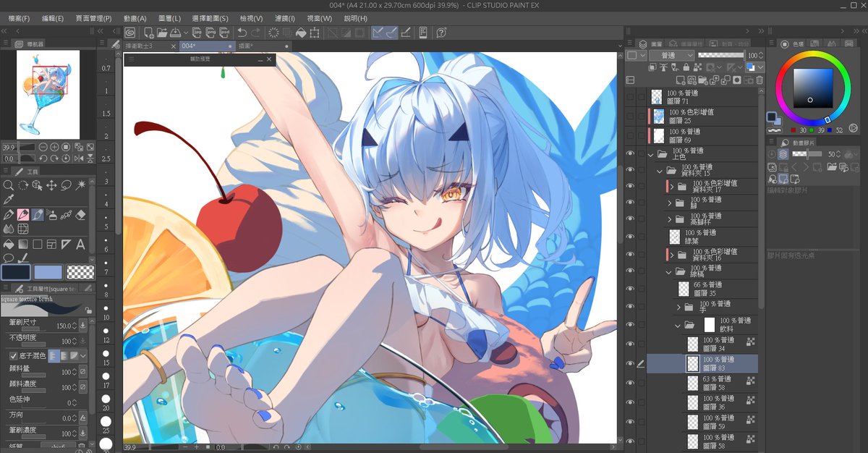Open the CLIP STUDIO launcher icon
The width and height of the screenshot is (868, 453).
point(129,33)
